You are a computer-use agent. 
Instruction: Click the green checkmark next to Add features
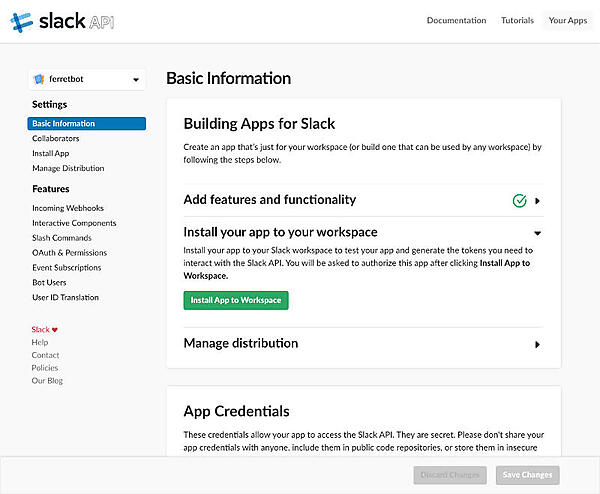click(519, 200)
